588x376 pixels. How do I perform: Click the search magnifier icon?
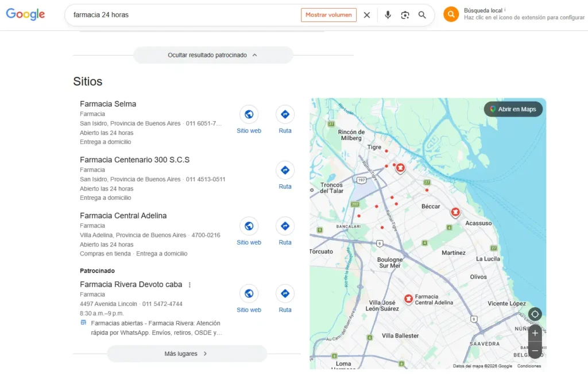point(422,14)
